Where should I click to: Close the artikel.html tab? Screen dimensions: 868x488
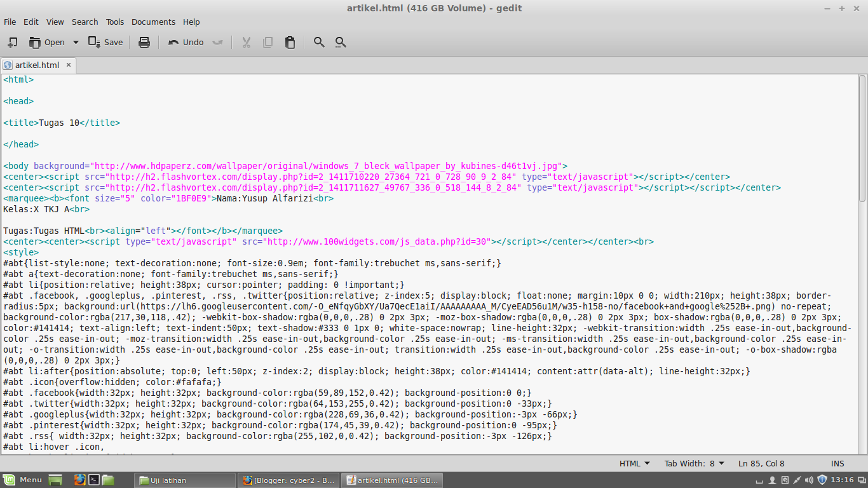click(x=68, y=64)
